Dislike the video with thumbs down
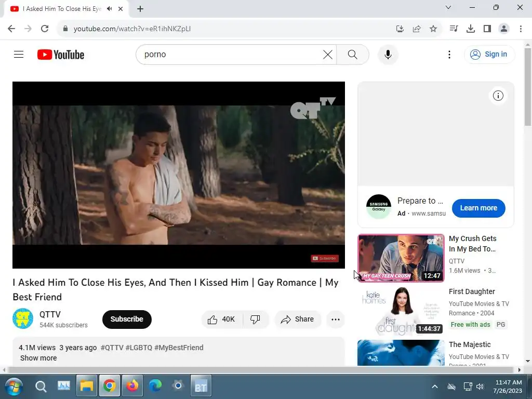The height and width of the screenshot is (399, 532). [255, 320]
